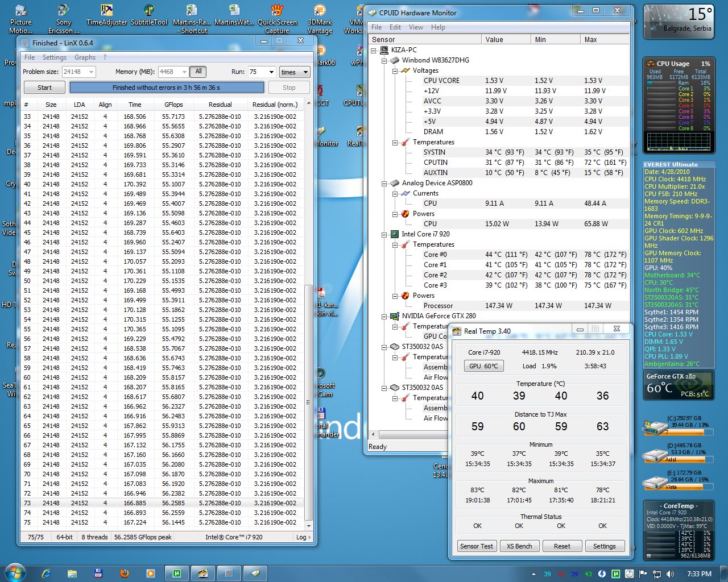
Task: Open Real Temp Settings button
Action: (x=604, y=546)
